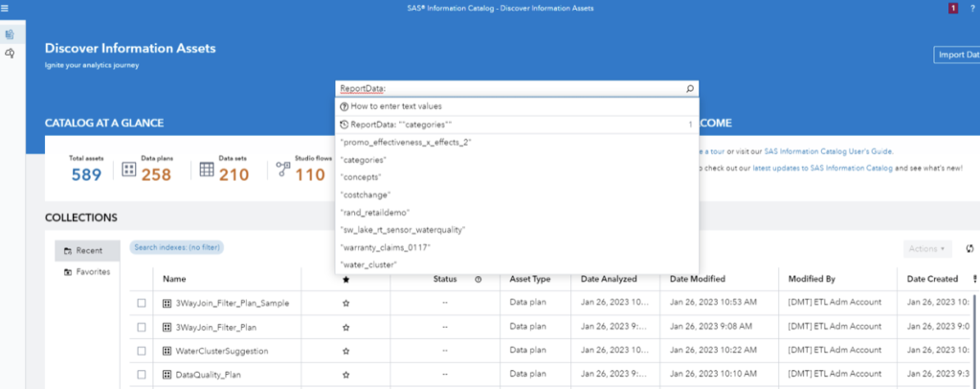This screenshot has width=980, height=389.
Task: Click the Data sets table icon
Action: click(x=207, y=170)
